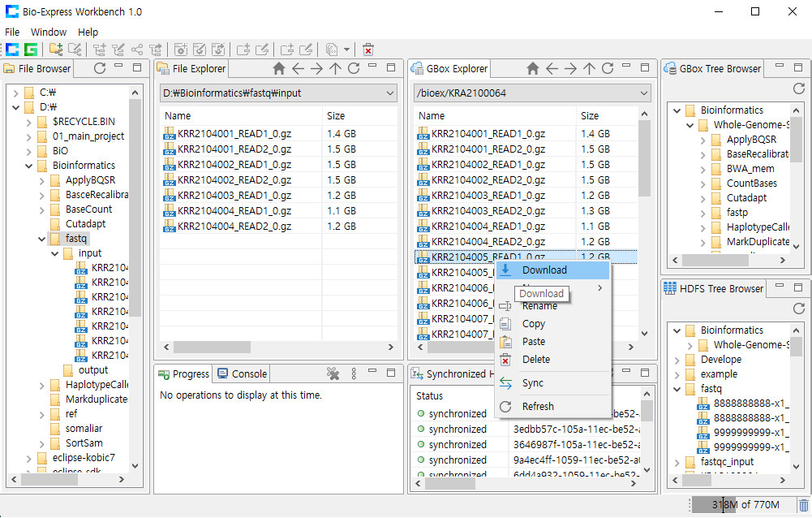812x518 pixels.
Task: Collapse the D: drive in File Browser
Action: (x=15, y=107)
